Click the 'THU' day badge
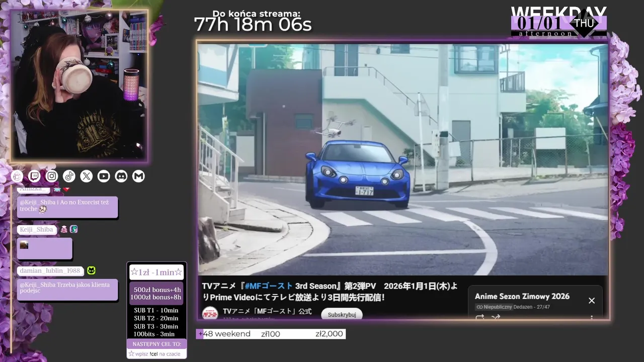This screenshot has height=362, width=644. tap(584, 23)
